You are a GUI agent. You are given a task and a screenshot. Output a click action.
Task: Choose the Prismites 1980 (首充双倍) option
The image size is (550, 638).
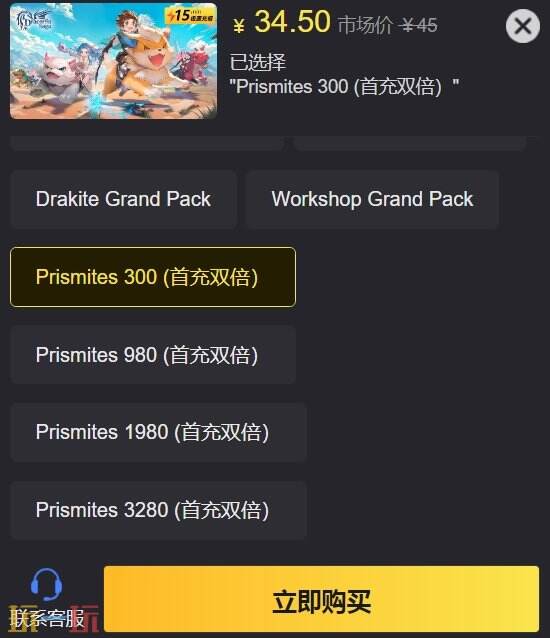tap(158, 432)
